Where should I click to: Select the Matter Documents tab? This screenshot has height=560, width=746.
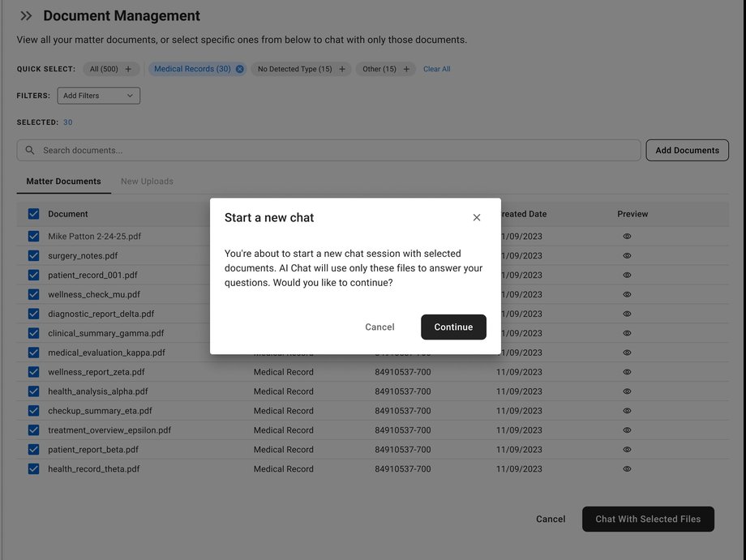tap(64, 181)
